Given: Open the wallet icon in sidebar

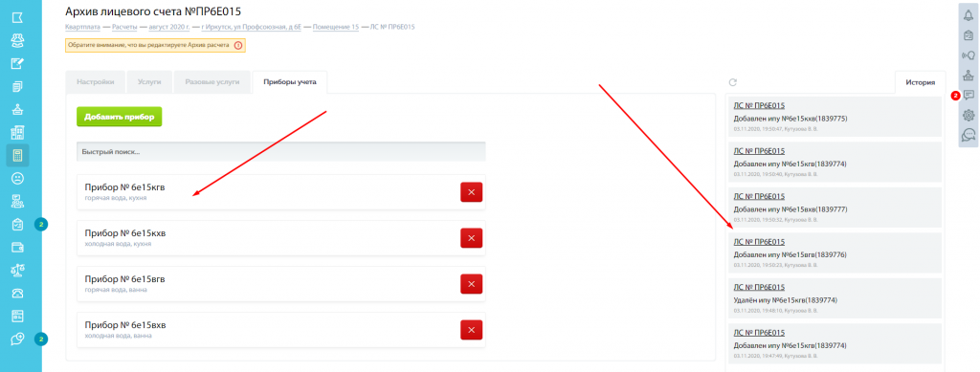Looking at the screenshot, I should pyautogui.click(x=17, y=247).
